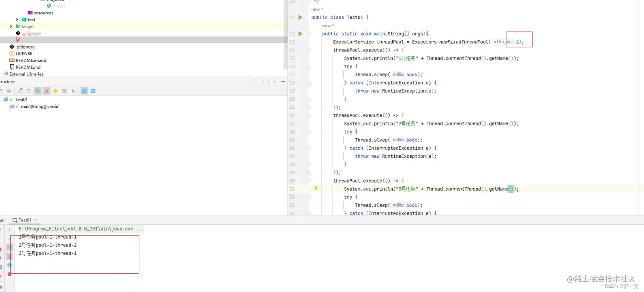Select resources folder in project tree
The image size is (644, 292).
click(x=41, y=13)
